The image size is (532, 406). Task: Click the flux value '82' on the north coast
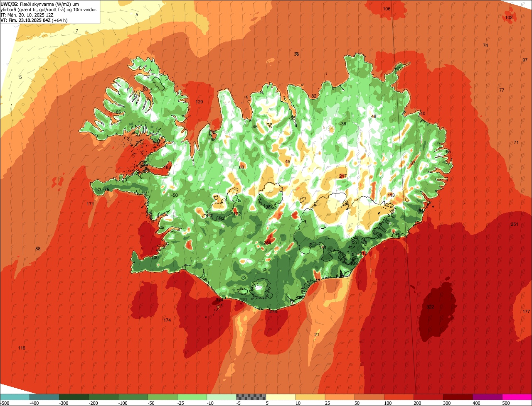pyautogui.click(x=314, y=96)
